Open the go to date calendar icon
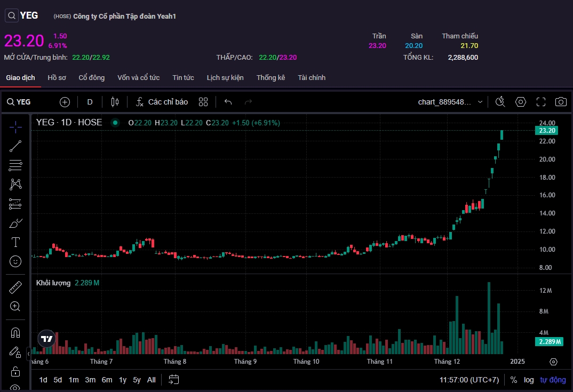This screenshot has width=573, height=392. [173, 380]
